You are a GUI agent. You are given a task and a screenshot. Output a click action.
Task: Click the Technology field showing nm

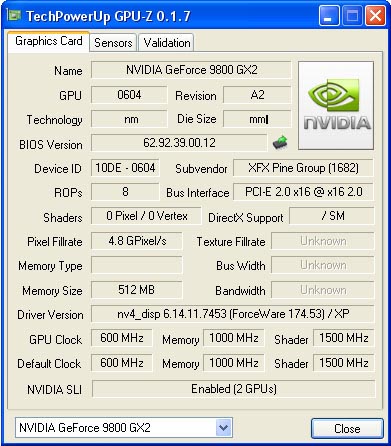[129, 119]
